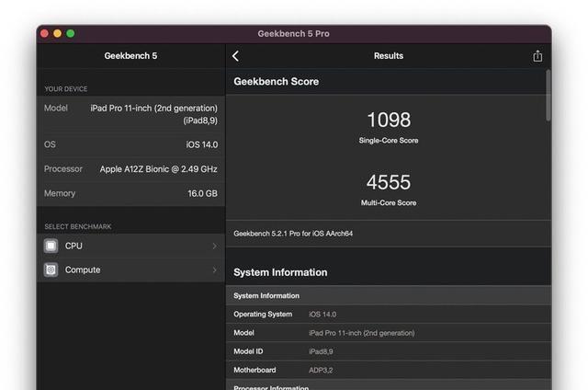Click the sidebar Memory label
Screen dimensions: 588x390
point(60,193)
